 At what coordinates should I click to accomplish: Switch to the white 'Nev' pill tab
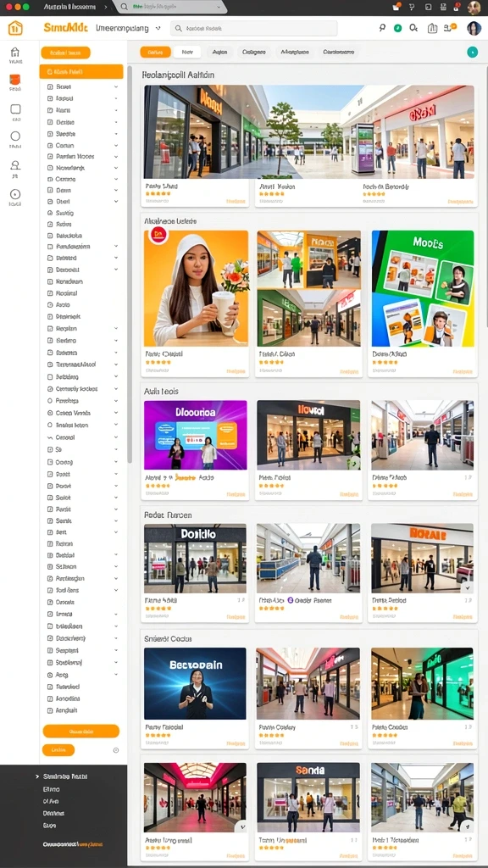point(187,52)
